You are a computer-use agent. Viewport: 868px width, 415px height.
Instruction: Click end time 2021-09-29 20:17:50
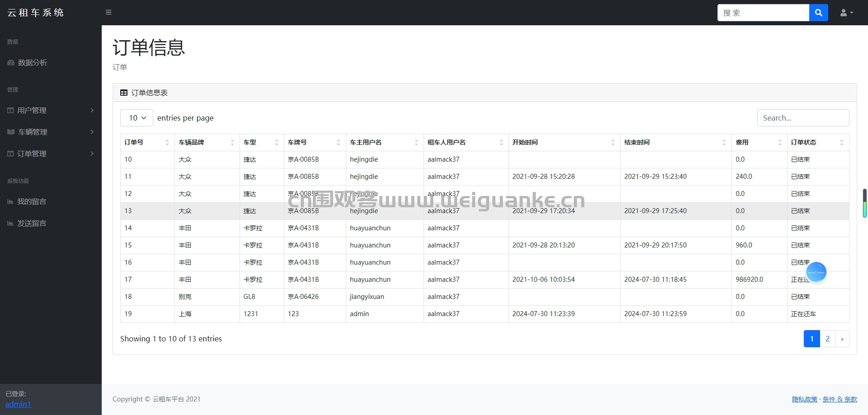click(656, 245)
